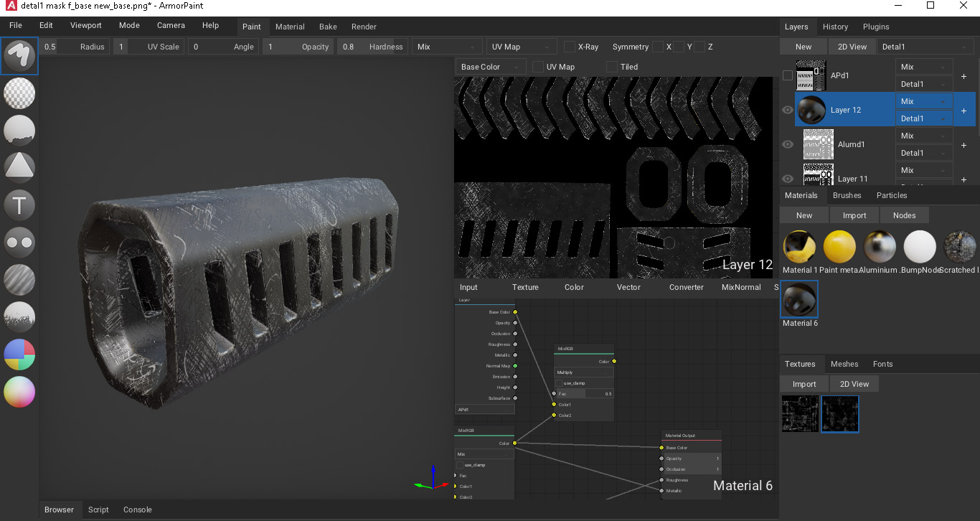Toggle visibility of Layer 12
The height and width of the screenshot is (521, 980).
pos(787,109)
